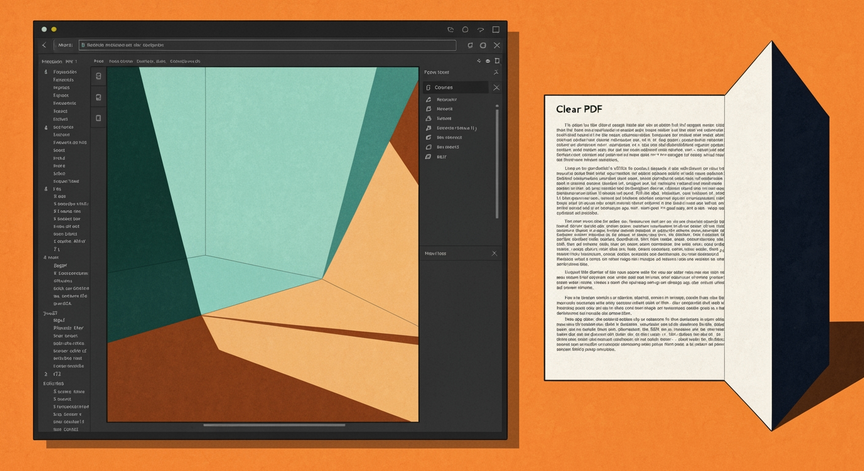Click the pin icon in right panel header
Image resolution: width=864 pixels, height=471 pixels.
[x=496, y=72]
